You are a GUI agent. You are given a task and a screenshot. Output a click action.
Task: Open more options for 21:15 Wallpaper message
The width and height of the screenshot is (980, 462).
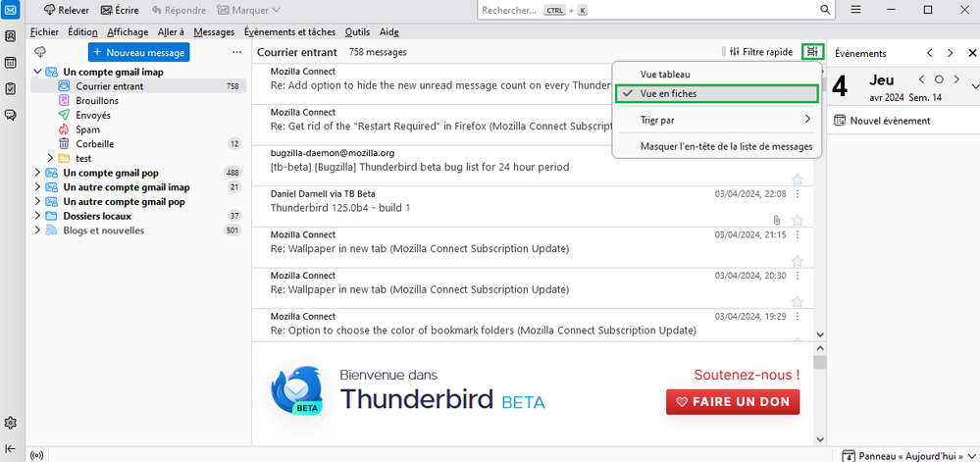(797, 234)
